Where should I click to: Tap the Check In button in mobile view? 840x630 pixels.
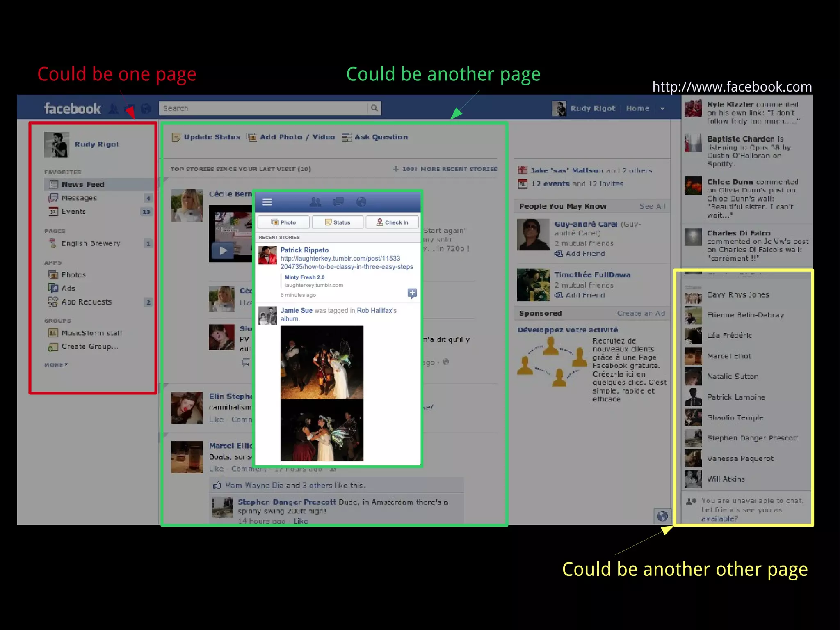pos(392,222)
